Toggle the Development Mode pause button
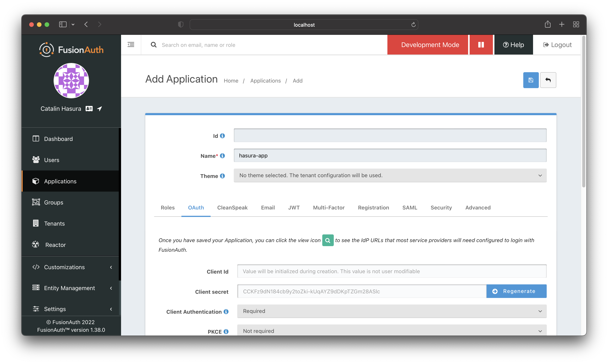Viewport: 608px width, 364px height. (x=481, y=45)
